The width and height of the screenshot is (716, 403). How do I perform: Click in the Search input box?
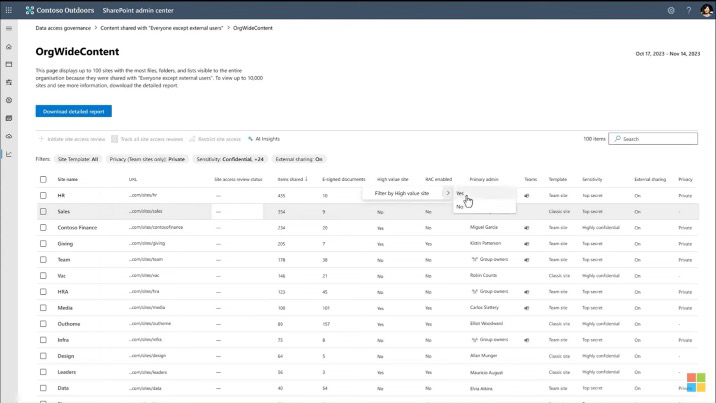coord(653,139)
